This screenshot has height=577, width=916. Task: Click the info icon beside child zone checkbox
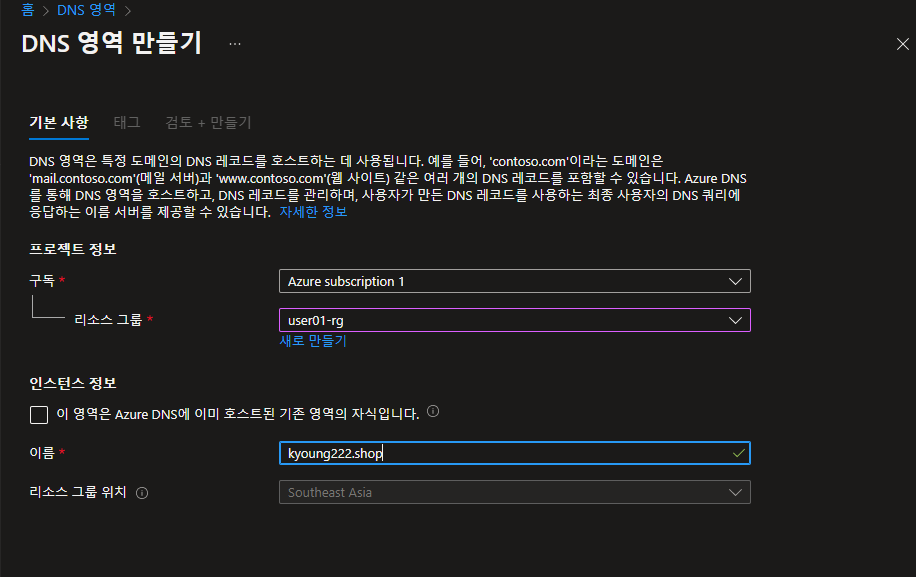[x=433, y=412]
